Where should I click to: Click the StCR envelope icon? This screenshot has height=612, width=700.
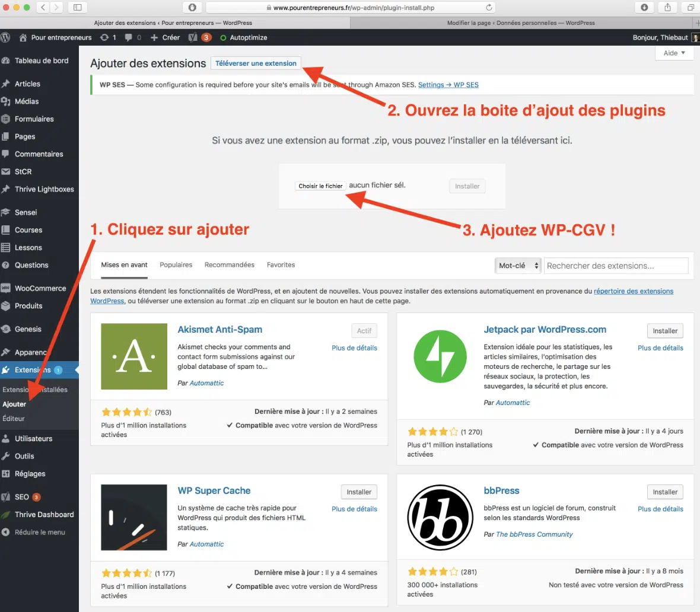[6, 171]
